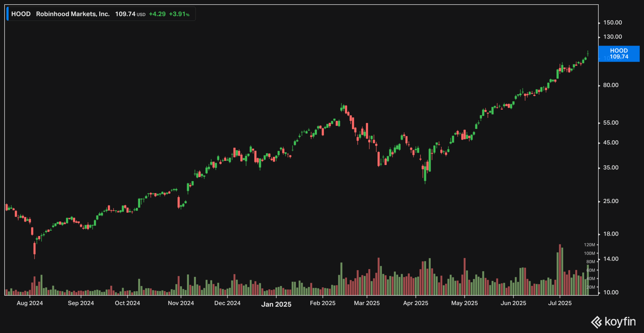Click the Aug 2024 date label
This screenshot has width=644, height=333.
point(30,303)
